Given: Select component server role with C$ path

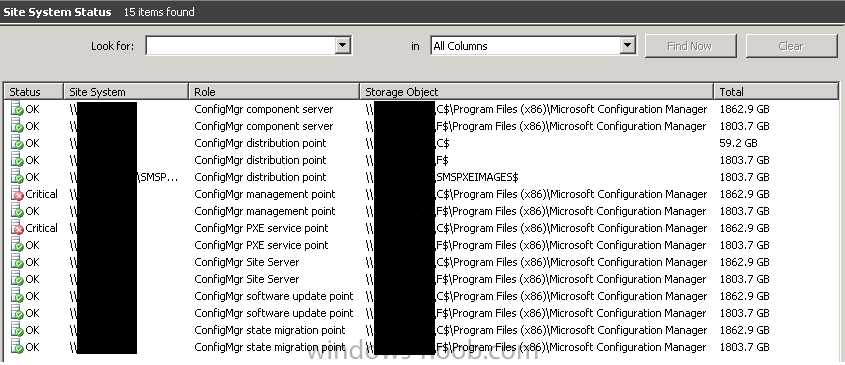Looking at the screenshot, I should (264, 109).
